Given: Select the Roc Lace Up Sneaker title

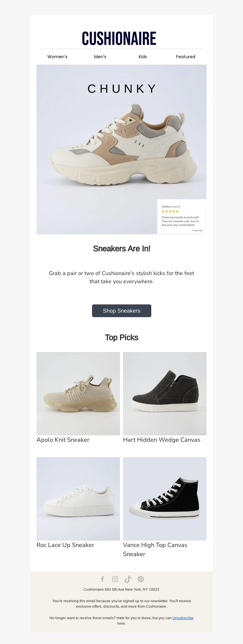Looking at the screenshot, I should click(65, 545).
